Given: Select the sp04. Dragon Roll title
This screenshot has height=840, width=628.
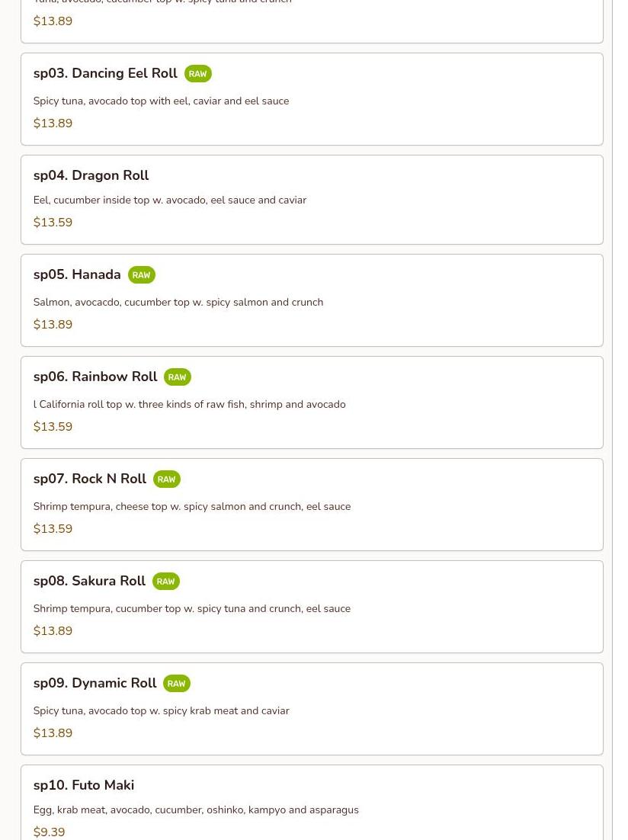Looking at the screenshot, I should coord(91,175).
